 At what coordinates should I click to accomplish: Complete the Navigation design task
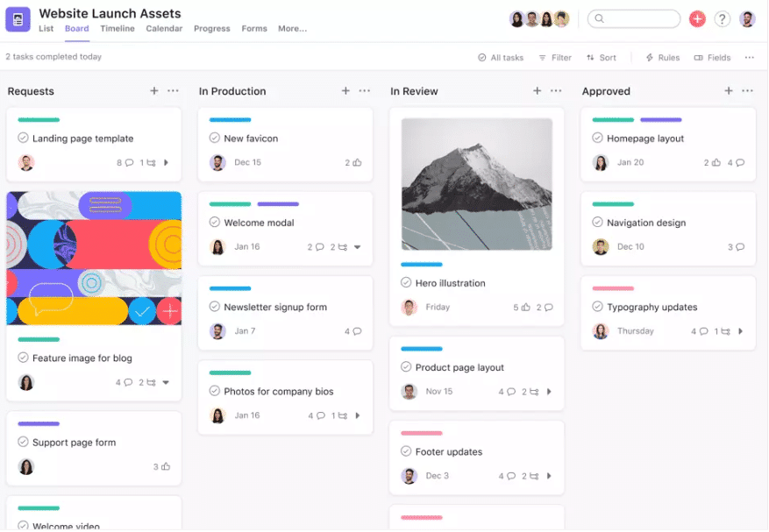click(597, 223)
